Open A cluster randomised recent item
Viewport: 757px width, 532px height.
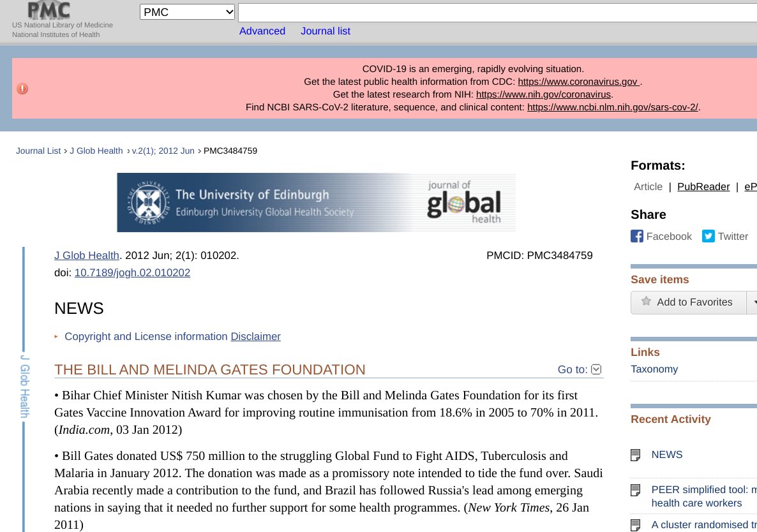tap(704, 525)
